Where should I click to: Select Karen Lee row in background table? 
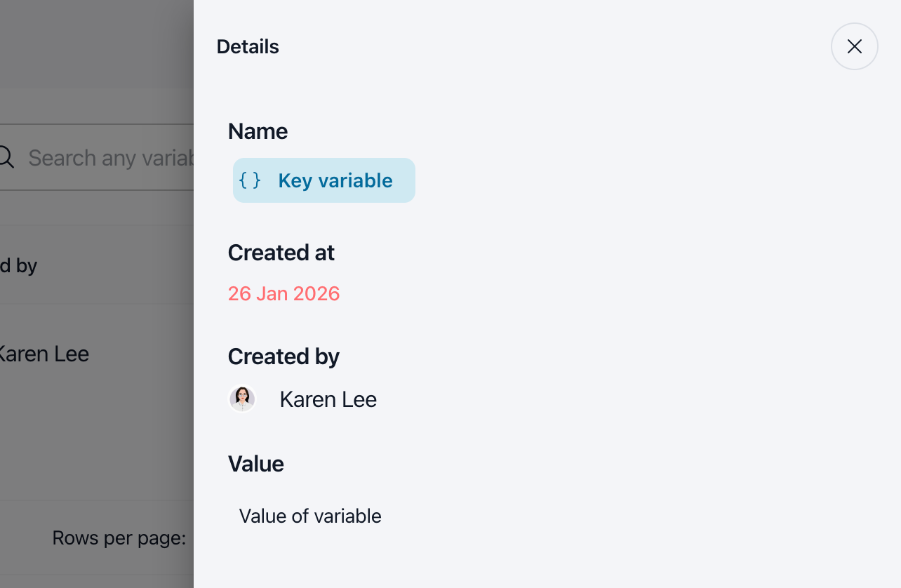[97, 354]
